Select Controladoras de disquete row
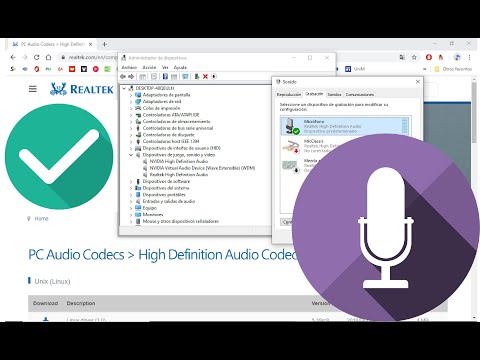Image resolution: width=480 pixels, height=360 pixels. click(168, 135)
